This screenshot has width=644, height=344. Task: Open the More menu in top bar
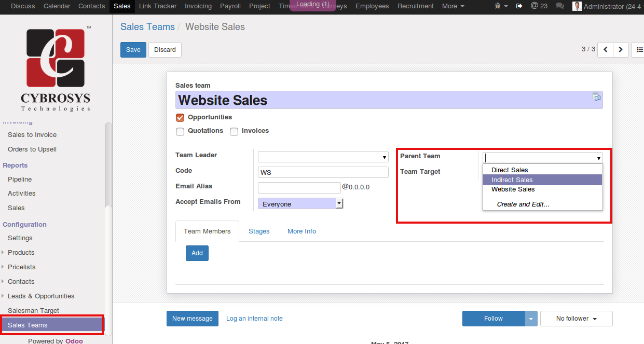(453, 6)
